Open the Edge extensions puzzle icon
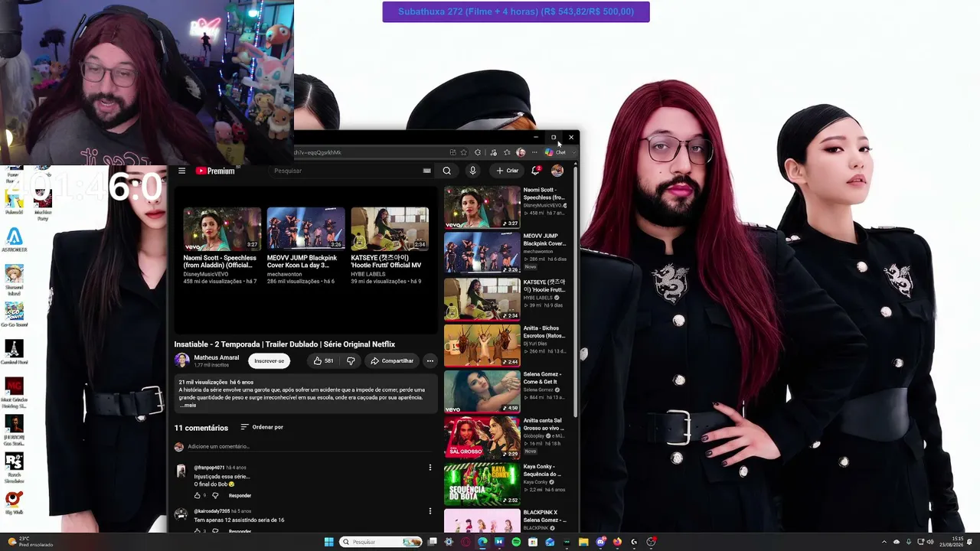Viewport: 980px width, 551px height. (x=478, y=152)
